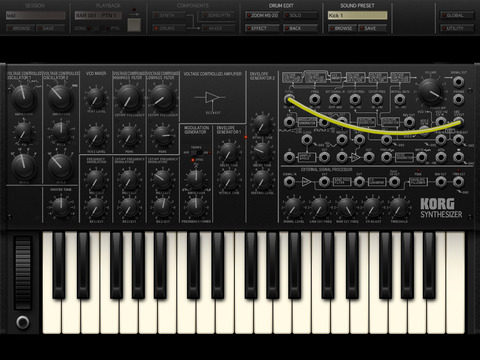Click the VCA amplifier triangle symbol

(212, 98)
